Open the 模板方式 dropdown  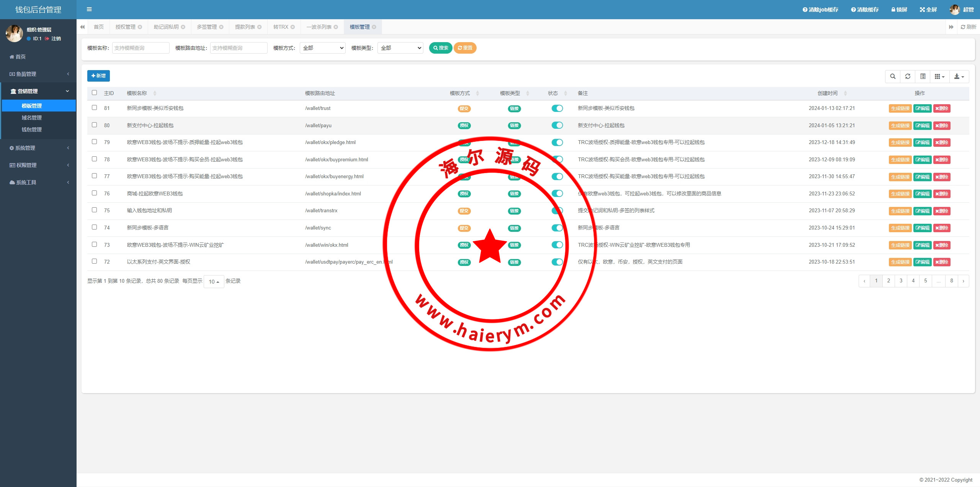coord(322,48)
